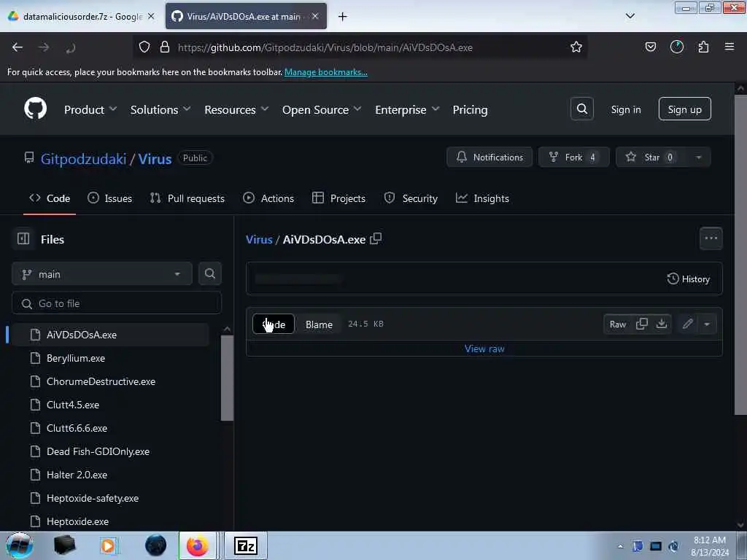747x560 pixels.
Task: Expand the Resources menu
Action: tap(236, 109)
